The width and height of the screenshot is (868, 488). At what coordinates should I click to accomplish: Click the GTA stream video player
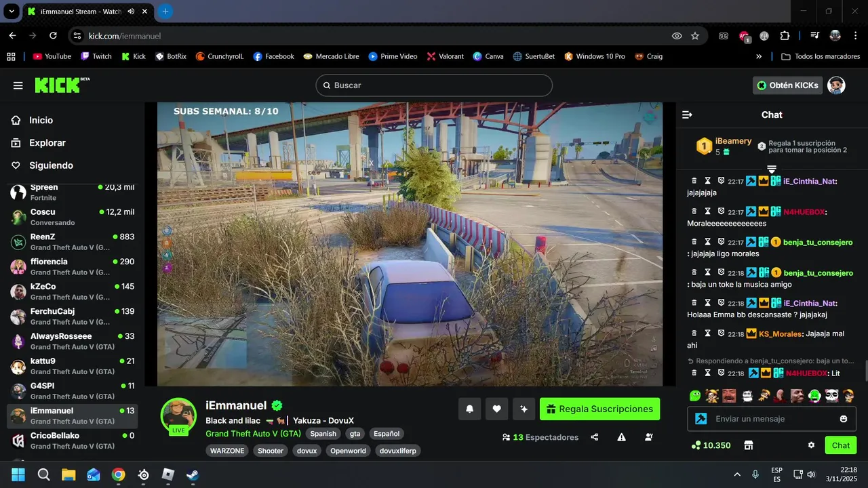tap(410, 244)
